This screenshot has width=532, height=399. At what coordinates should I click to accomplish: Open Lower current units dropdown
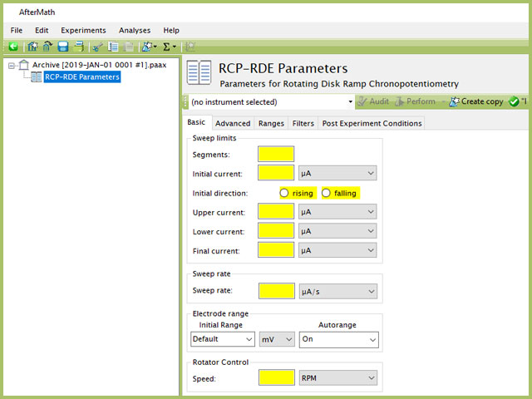[337, 231]
